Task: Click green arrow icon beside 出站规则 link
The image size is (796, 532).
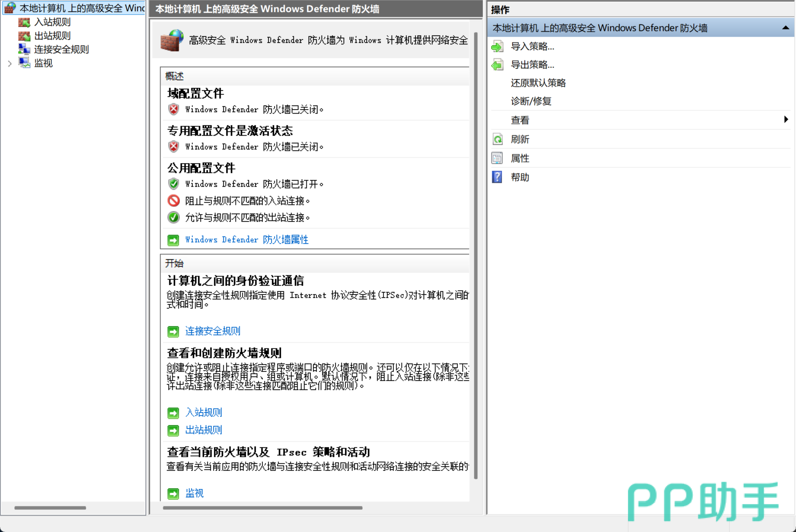Action: coord(173,431)
